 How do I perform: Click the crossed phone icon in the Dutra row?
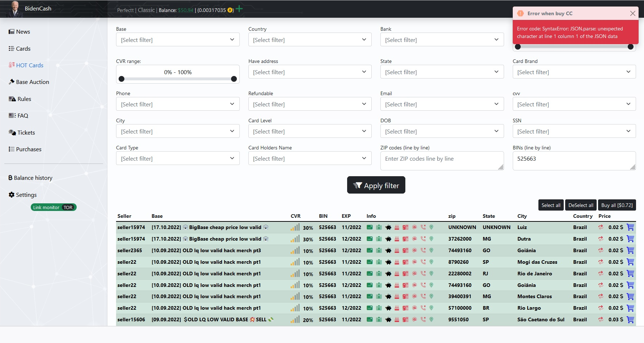click(423, 239)
